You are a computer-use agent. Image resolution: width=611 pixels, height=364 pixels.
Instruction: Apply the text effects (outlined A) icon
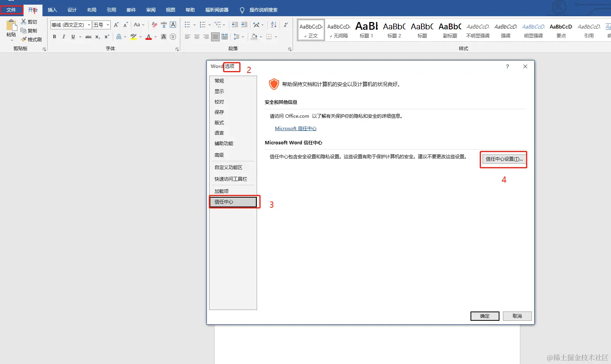[x=119, y=37]
